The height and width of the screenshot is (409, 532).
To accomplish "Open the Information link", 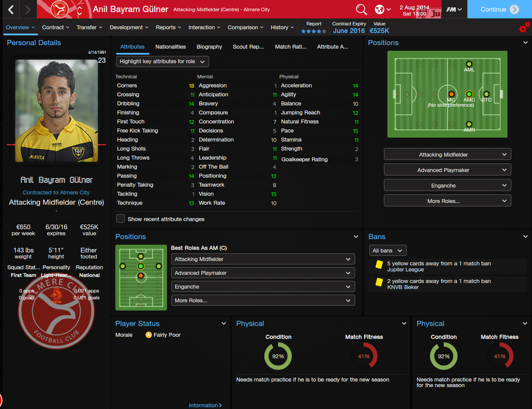I will [205, 405].
